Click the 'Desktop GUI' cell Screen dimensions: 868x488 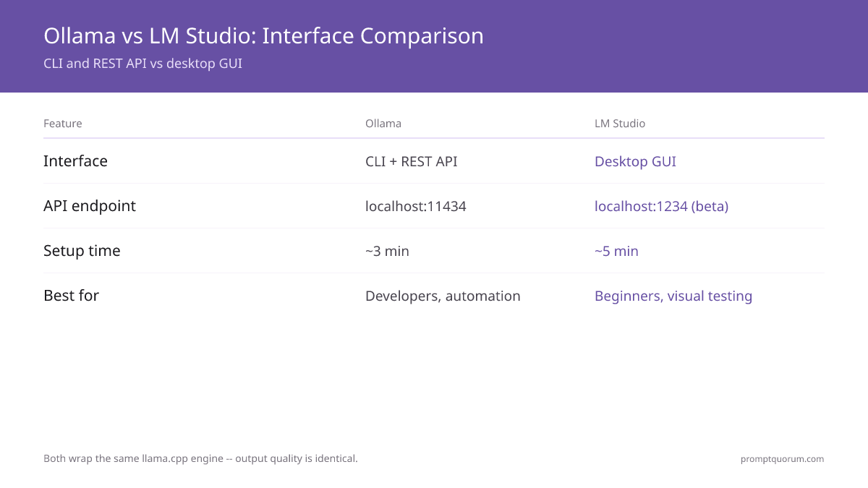(635, 161)
